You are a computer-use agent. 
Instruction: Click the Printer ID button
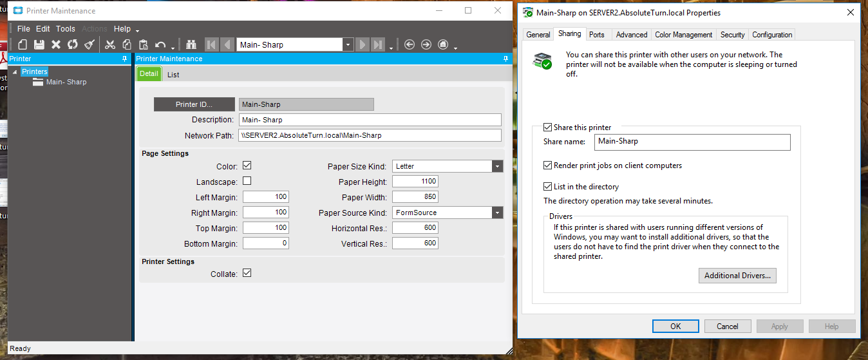(x=194, y=104)
